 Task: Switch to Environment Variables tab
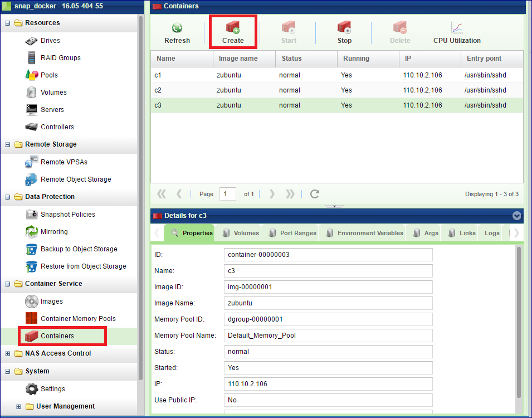[362, 233]
